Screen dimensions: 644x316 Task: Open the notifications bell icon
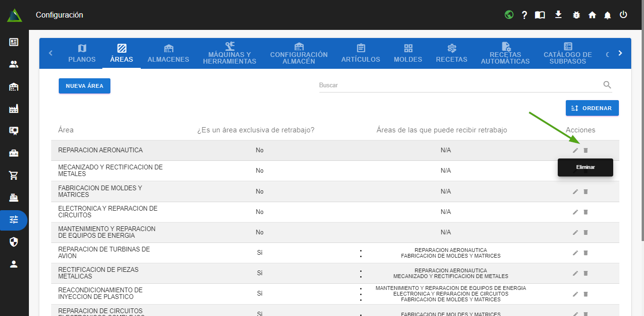pos(608,15)
